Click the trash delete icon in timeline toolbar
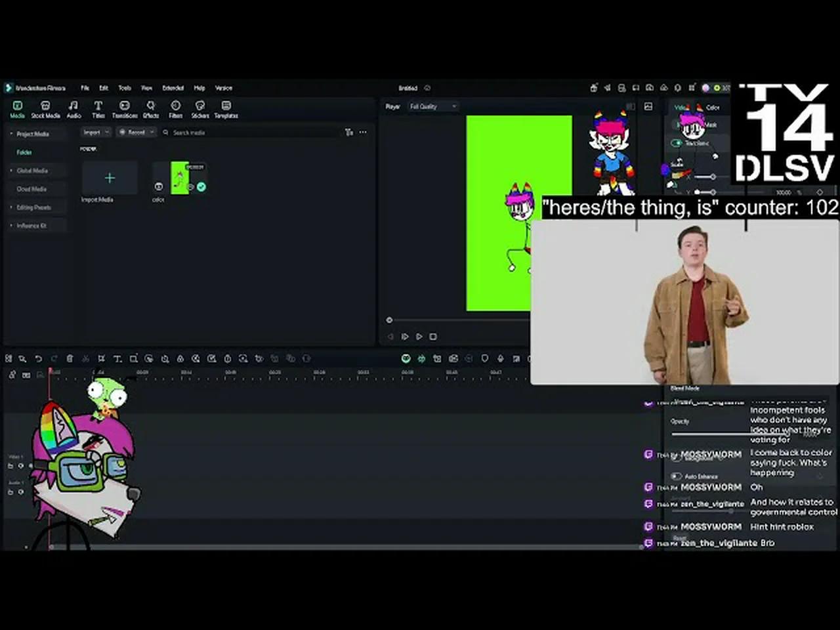This screenshot has height=630, width=840. tap(70, 359)
